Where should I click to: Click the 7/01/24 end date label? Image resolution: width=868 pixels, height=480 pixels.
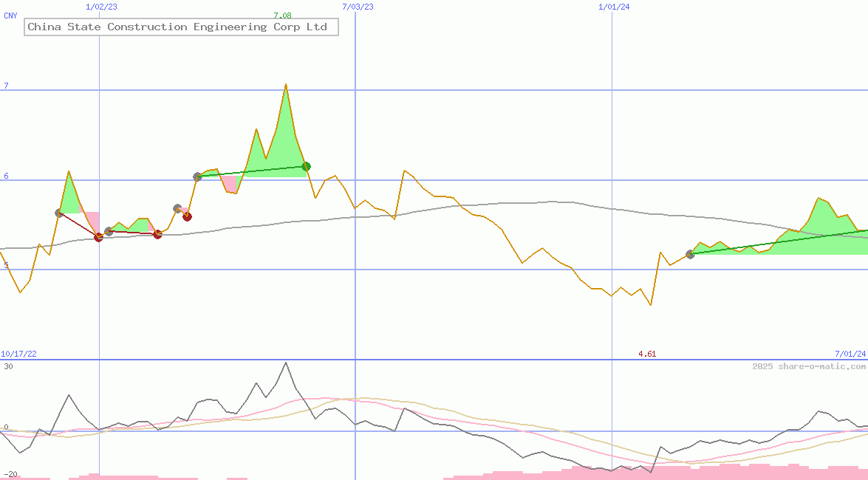coord(850,354)
